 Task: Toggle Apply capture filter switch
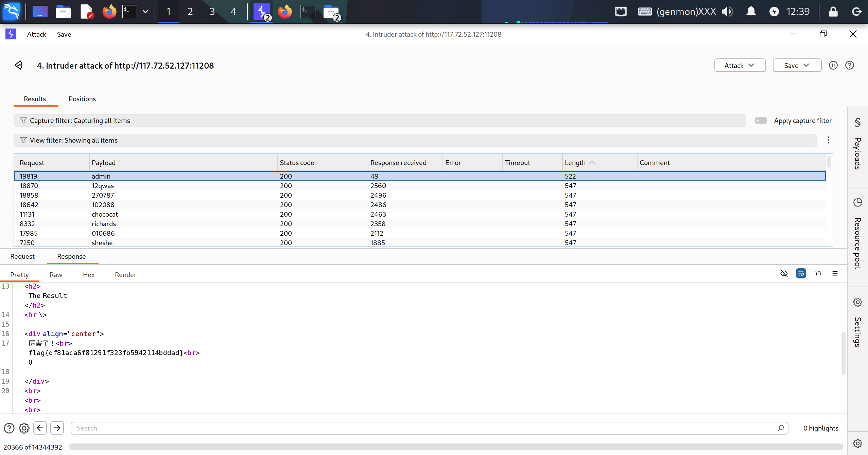761,121
